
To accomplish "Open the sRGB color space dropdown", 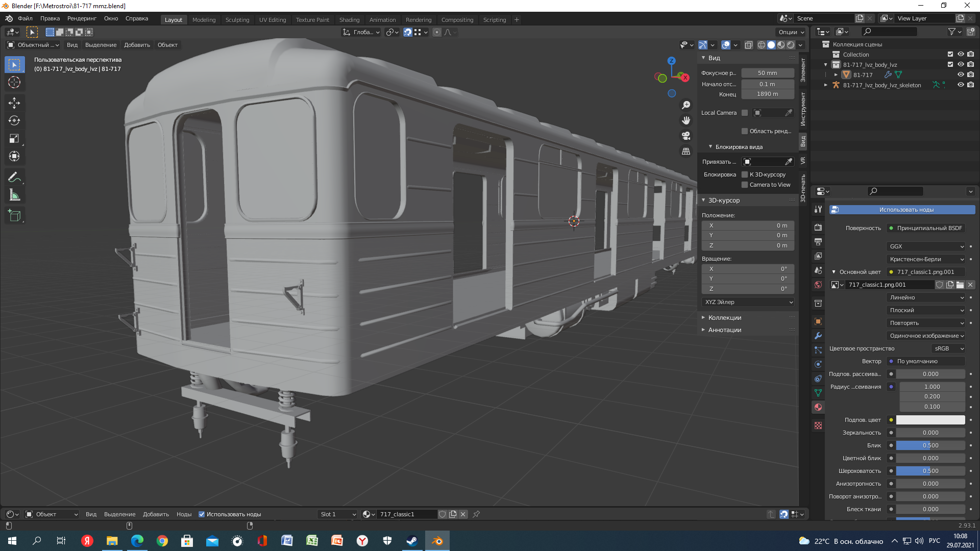I will [x=948, y=348].
